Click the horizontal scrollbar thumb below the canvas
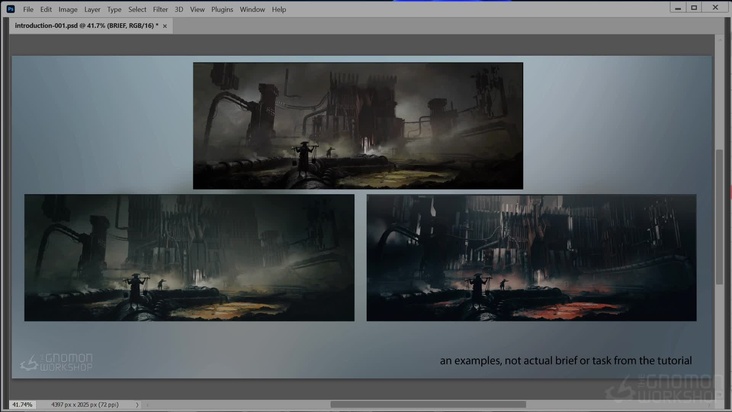 coord(427,405)
